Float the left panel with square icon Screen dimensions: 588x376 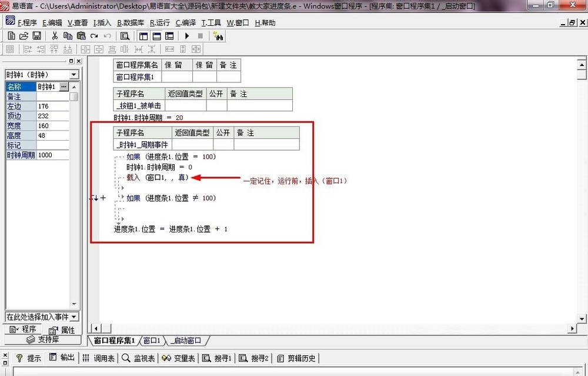(x=71, y=61)
